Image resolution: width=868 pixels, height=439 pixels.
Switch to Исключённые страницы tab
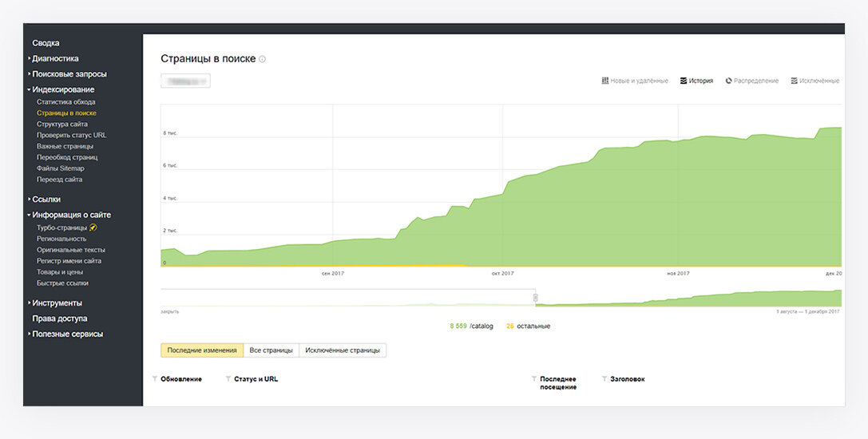[x=343, y=350]
